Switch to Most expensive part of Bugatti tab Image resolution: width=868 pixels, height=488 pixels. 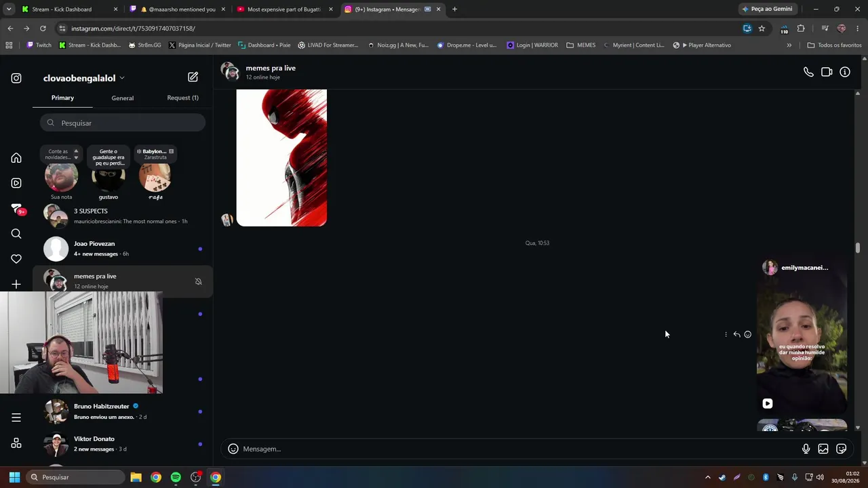(x=285, y=9)
